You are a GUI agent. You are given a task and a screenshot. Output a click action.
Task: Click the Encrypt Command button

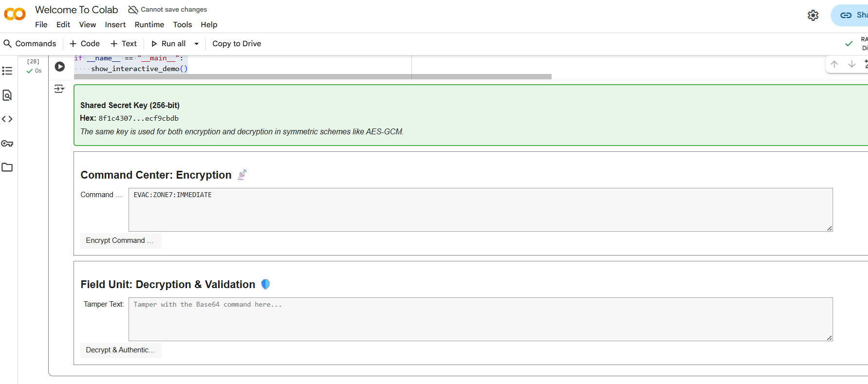pos(120,240)
